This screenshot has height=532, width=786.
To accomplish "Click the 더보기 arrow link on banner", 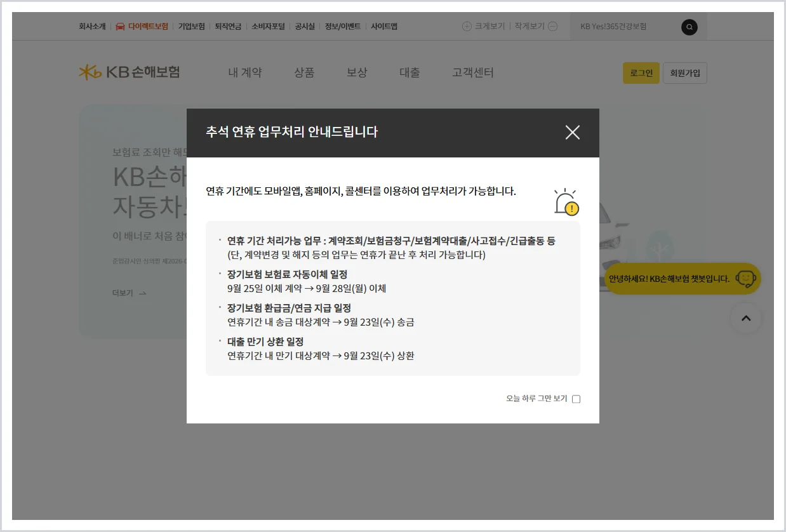I will [x=130, y=293].
